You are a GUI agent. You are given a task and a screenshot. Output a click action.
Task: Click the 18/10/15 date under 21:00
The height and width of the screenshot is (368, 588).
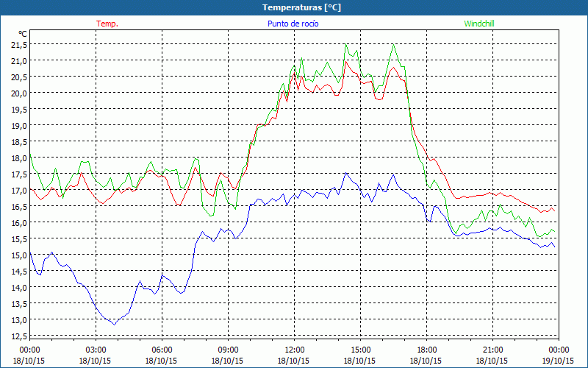pos(492,361)
